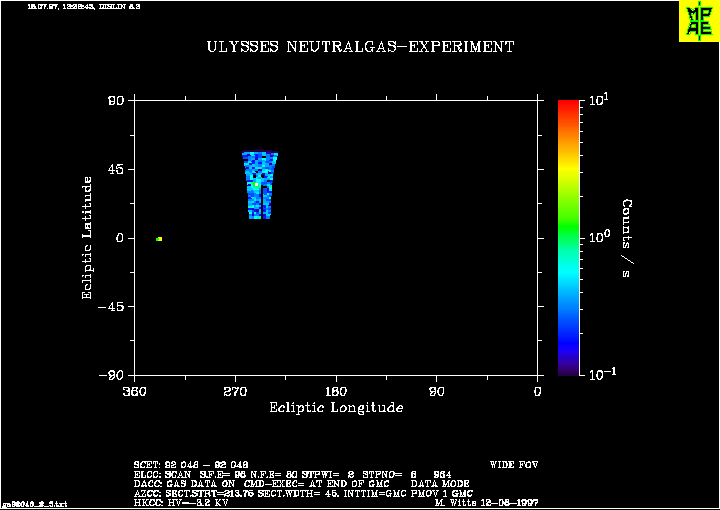Click the 'WIDE FOV' text
720x510 pixels.
[514, 465]
